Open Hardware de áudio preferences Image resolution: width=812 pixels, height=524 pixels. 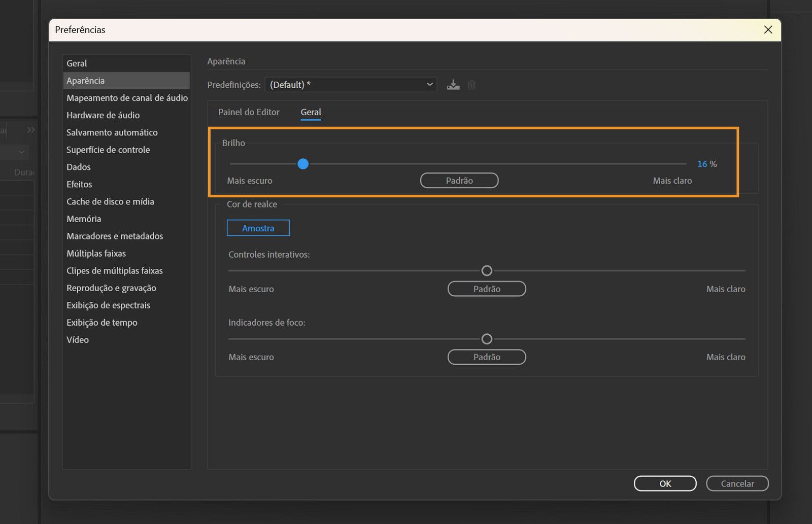coord(103,115)
